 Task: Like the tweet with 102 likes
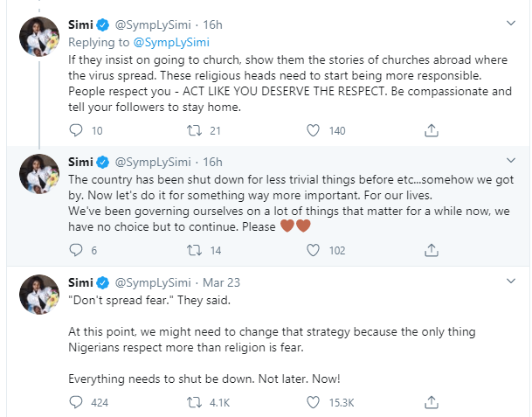click(x=313, y=250)
